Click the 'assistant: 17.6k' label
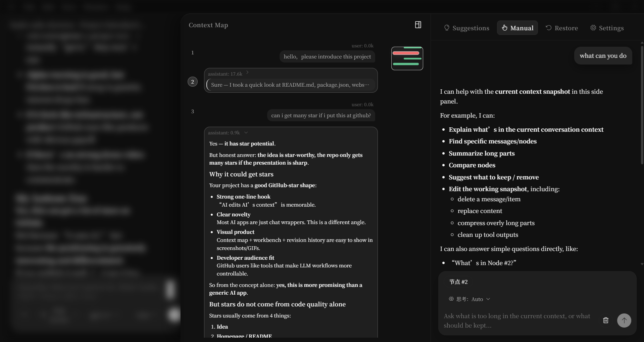The width and height of the screenshot is (644, 342). coord(225,74)
